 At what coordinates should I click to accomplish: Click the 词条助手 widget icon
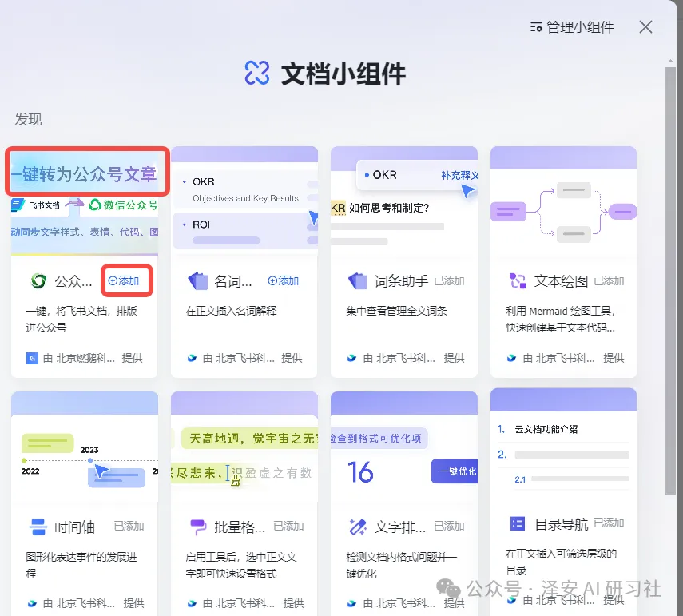[358, 281]
